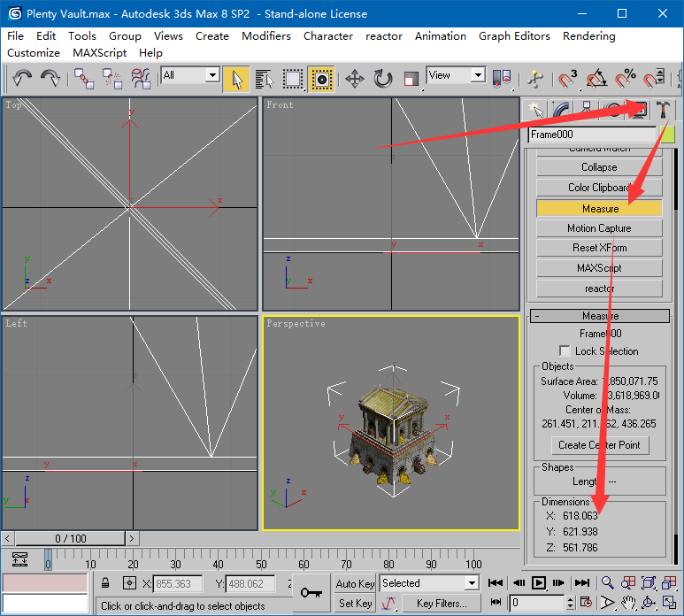Open the Graph Editors menu
Screen dimensions: 684x616
[x=514, y=35]
